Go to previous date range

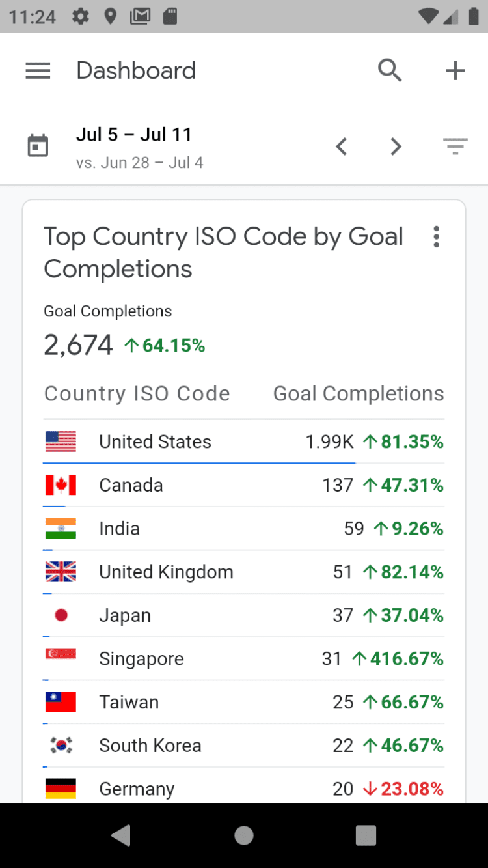click(341, 147)
